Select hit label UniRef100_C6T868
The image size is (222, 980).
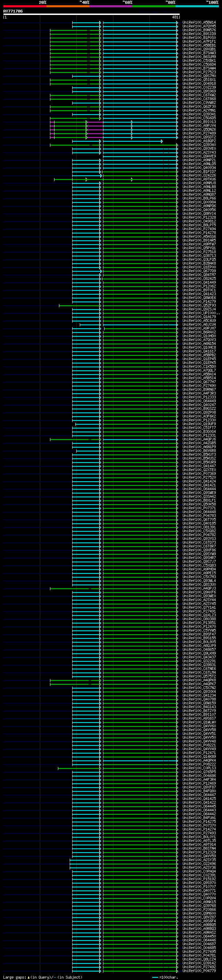tap(199, 99)
